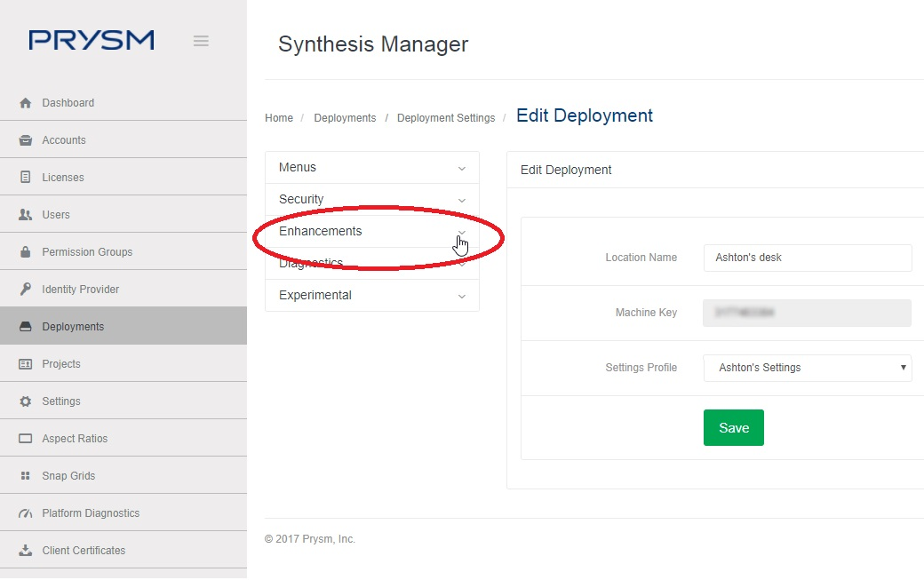Open the Experimental accordion panel
This screenshot has height=580, width=924.
click(372, 295)
